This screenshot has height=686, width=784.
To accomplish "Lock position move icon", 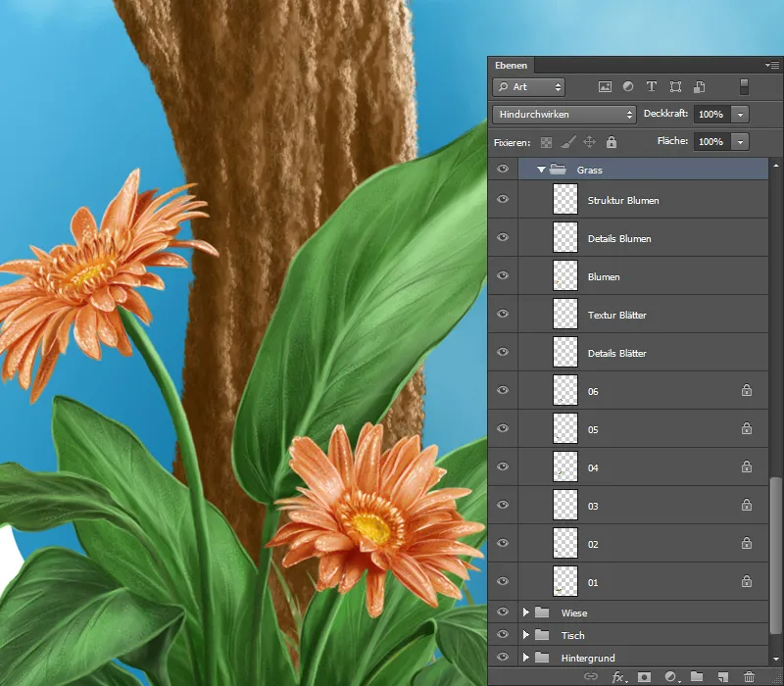I will click(590, 142).
